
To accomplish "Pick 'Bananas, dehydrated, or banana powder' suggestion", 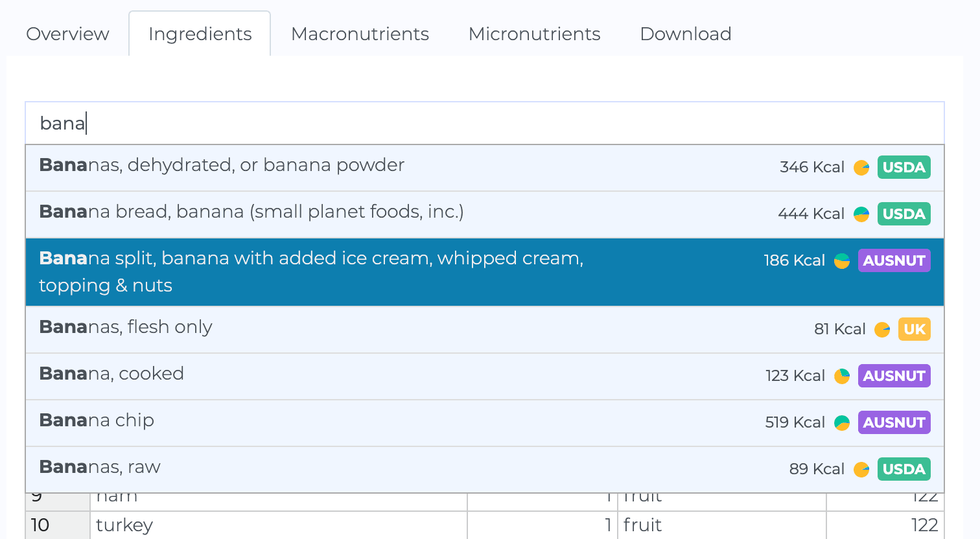I will point(485,168).
